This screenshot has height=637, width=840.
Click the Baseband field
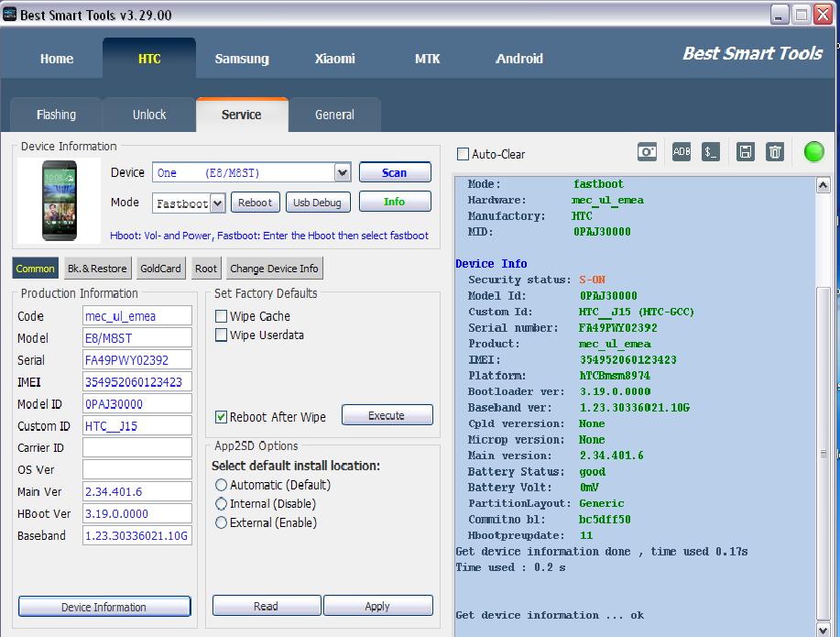137,535
